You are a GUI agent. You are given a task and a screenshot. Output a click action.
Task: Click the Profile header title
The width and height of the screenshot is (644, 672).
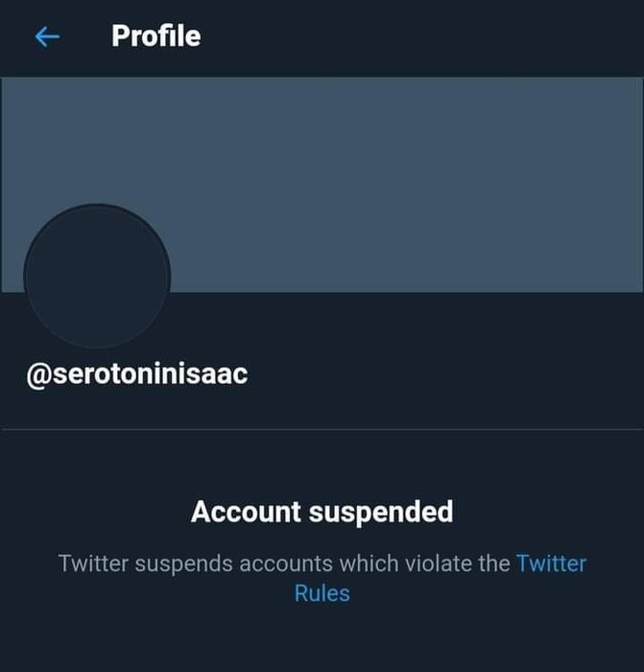point(156,36)
